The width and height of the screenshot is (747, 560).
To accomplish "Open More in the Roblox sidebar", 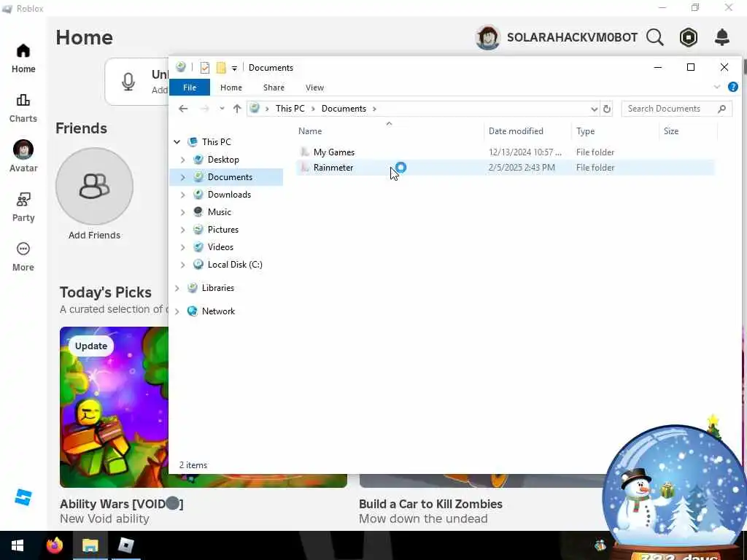I will 23,257.
